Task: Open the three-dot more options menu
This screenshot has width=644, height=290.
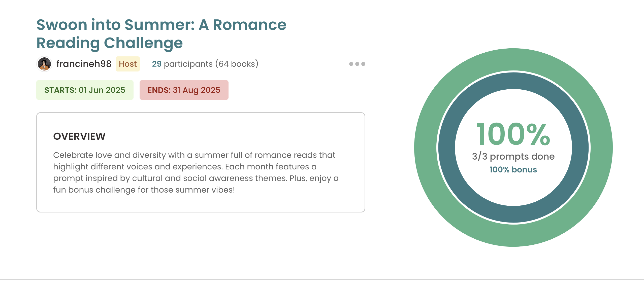Action: 357,64
